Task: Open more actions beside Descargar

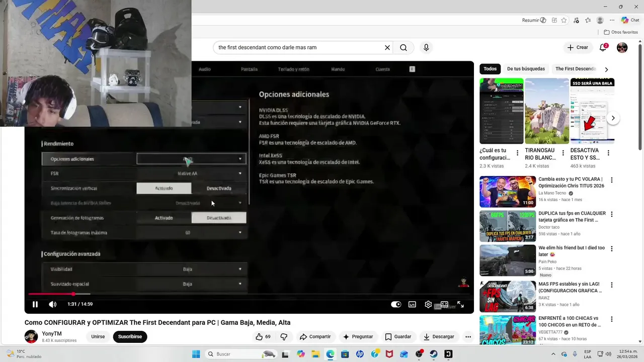Action: pyautogui.click(x=468, y=337)
